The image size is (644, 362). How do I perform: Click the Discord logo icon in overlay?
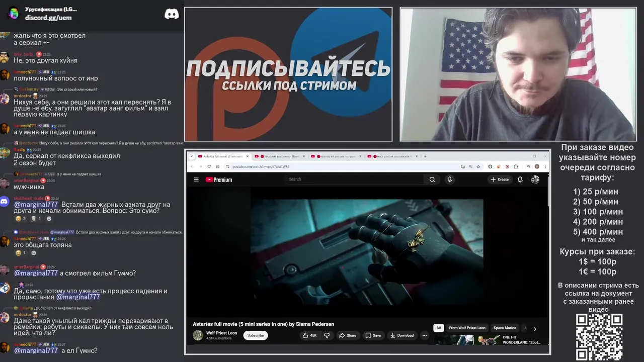(172, 14)
